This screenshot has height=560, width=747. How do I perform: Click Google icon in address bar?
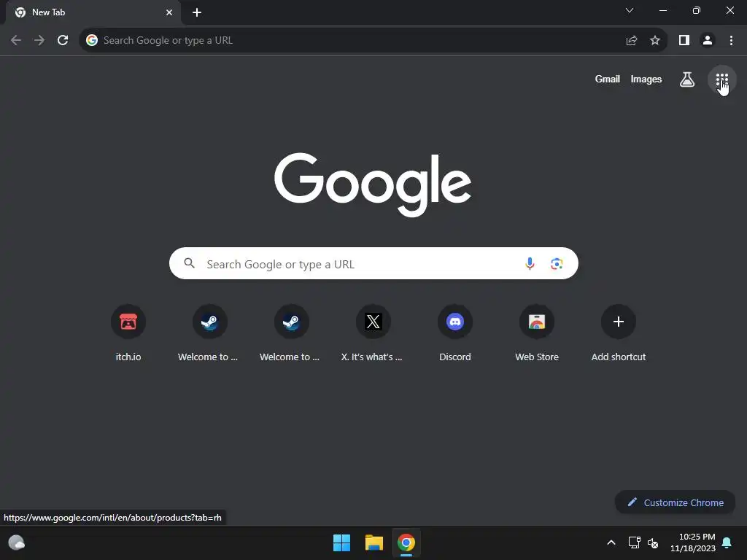[x=91, y=40]
